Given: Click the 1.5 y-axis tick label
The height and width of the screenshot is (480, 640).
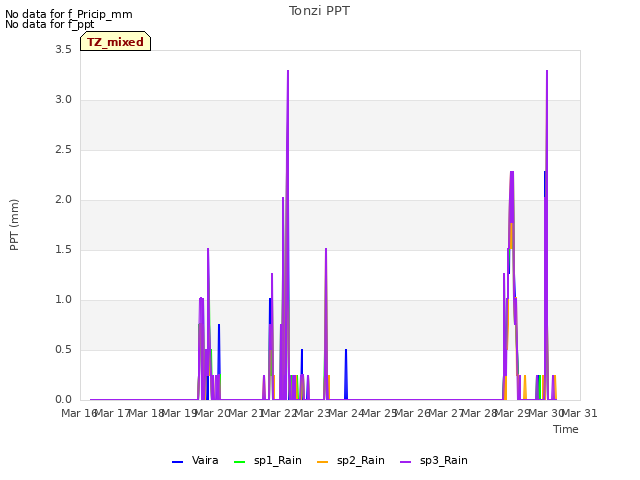Looking at the screenshot, I should tap(63, 250).
